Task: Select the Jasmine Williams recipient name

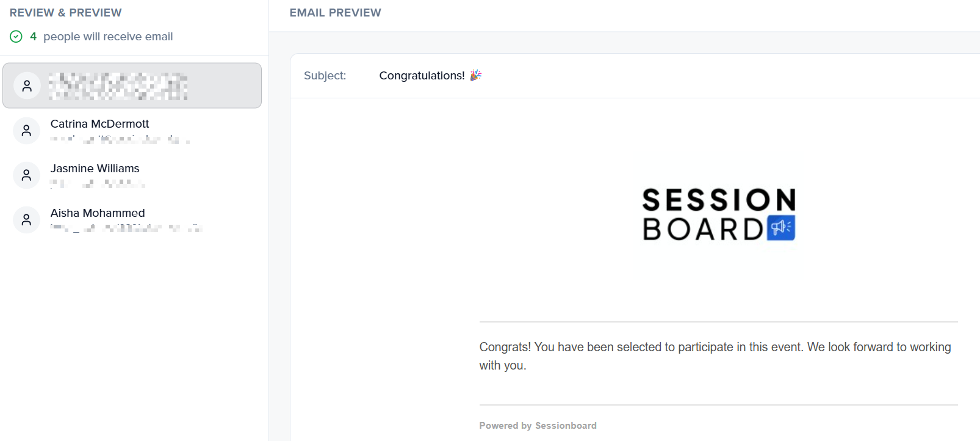Action: (95, 169)
